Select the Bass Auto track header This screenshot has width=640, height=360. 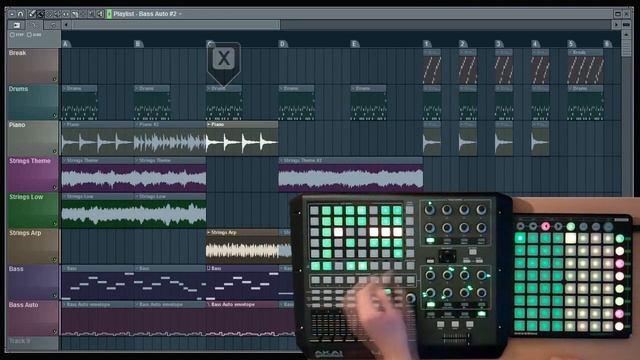[33, 318]
